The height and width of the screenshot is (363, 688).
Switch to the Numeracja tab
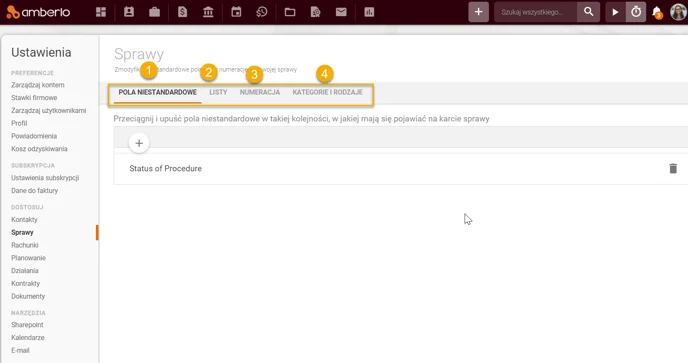260,93
